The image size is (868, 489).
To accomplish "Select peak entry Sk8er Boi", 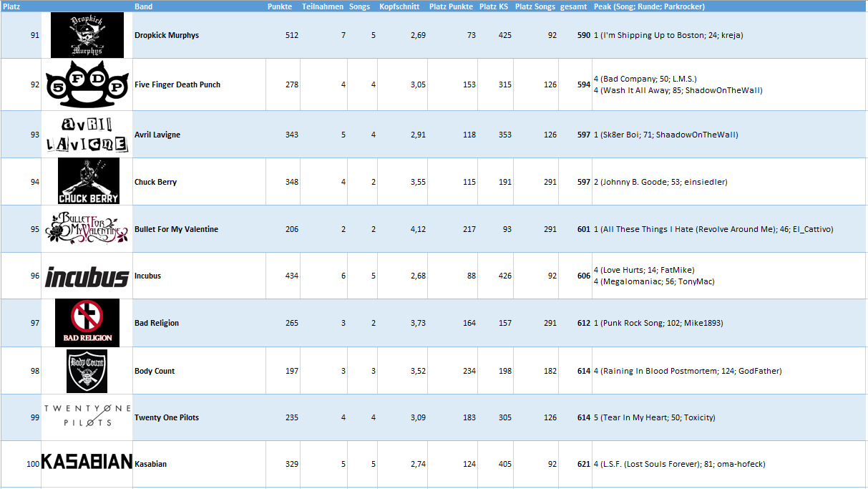I will coord(665,135).
